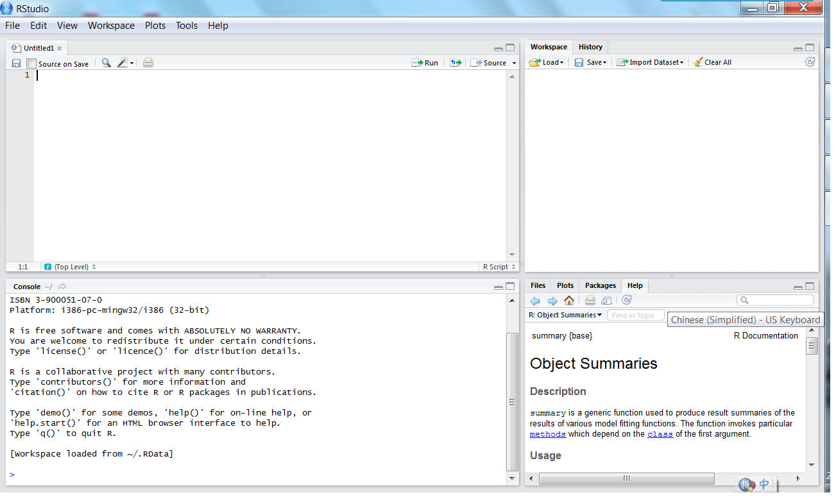The height and width of the screenshot is (504, 836).
Task: Maximize the Console pane
Action: (510, 287)
